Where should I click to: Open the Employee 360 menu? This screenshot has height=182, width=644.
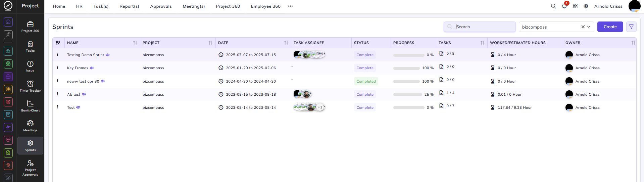[266, 6]
